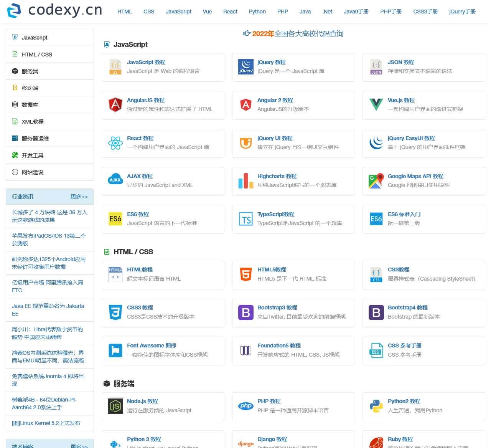Click the Node.js 教程 hexagon icon

pos(115,406)
